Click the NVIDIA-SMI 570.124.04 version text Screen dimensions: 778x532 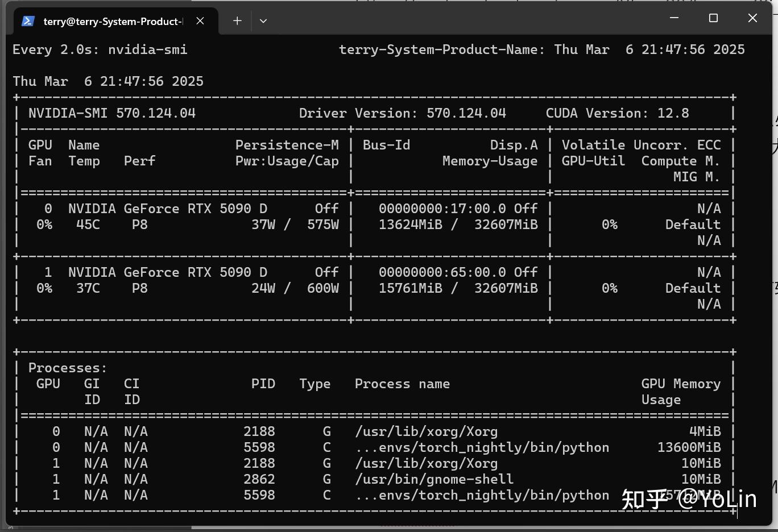[112, 113]
